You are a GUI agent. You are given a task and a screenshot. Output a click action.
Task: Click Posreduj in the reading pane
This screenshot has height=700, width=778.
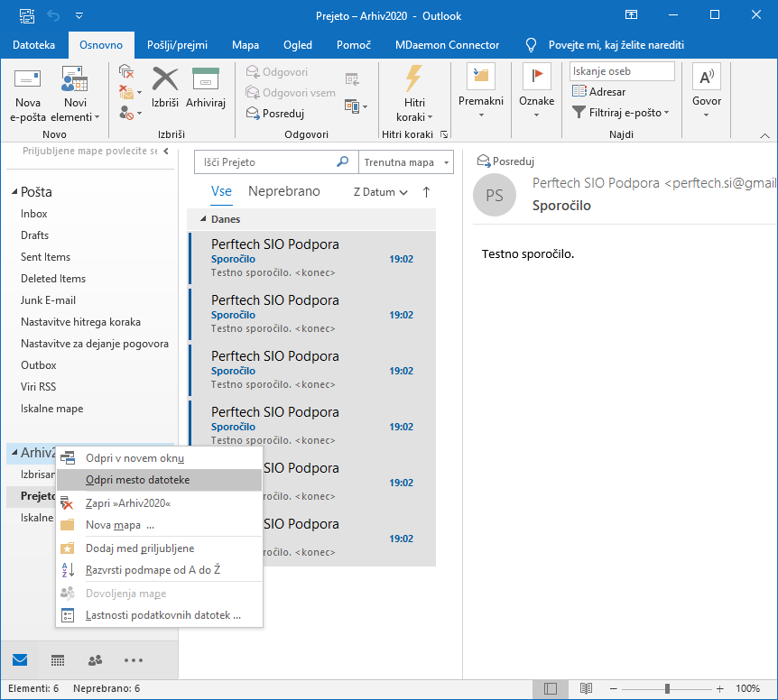pyautogui.click(x=505, y=161)
